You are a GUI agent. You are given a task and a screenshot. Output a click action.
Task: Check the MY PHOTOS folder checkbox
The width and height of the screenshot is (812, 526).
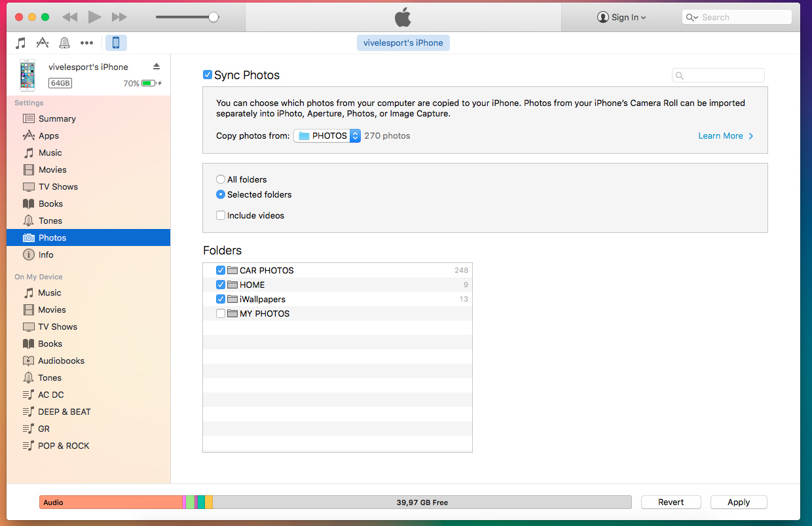click(221, 313)
